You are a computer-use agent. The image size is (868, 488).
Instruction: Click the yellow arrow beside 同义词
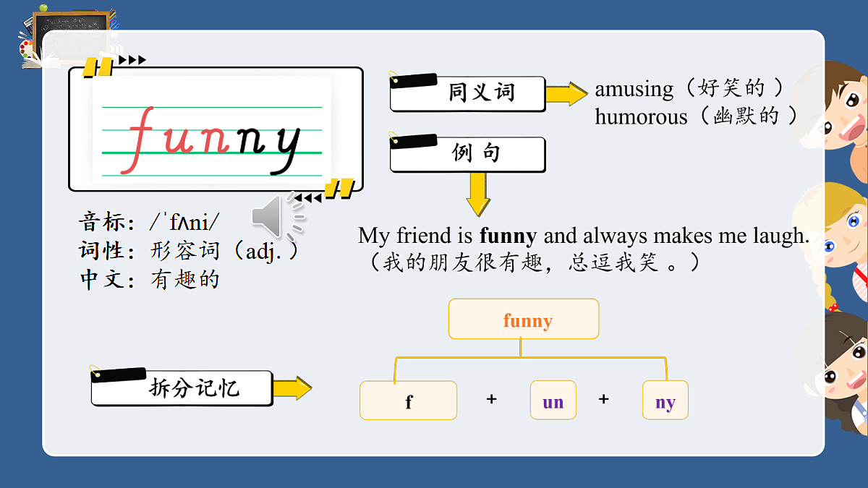566,94
